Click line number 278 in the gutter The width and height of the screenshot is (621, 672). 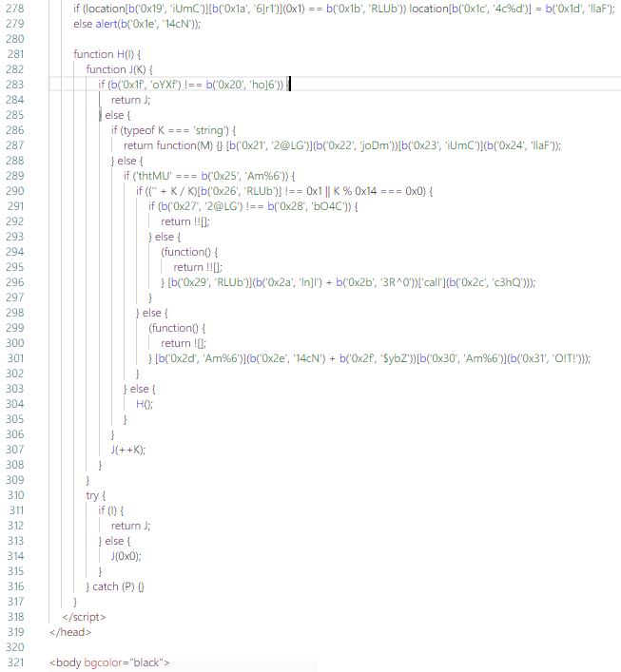[15, 9]
